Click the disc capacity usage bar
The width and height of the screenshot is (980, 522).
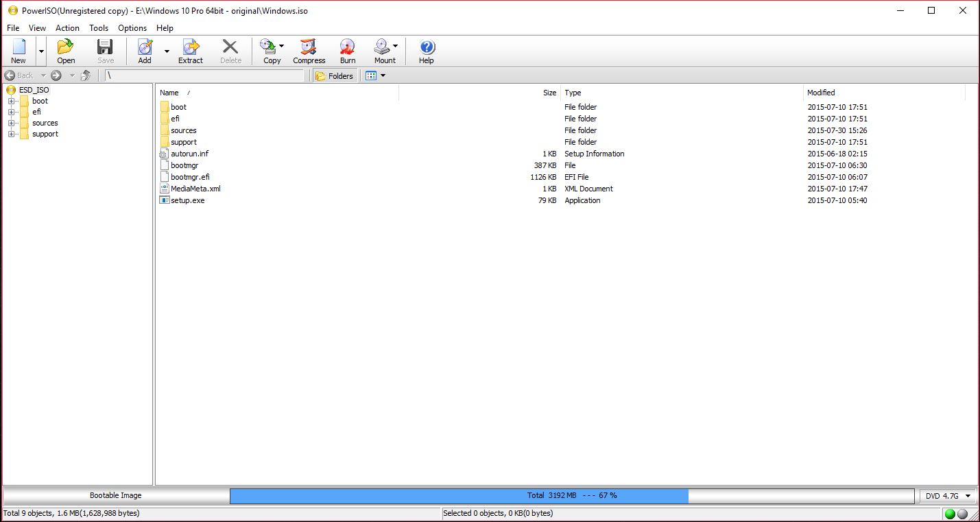click(x=571, y=495)
